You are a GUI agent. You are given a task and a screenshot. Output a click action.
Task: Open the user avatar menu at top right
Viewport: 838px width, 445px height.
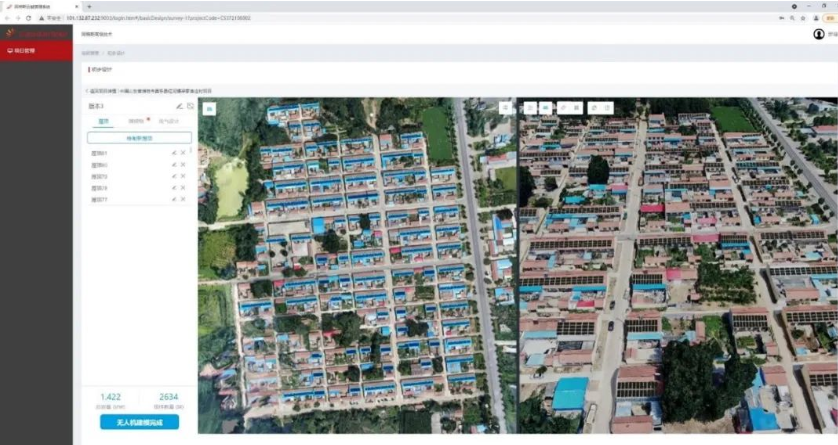(819, 34)
